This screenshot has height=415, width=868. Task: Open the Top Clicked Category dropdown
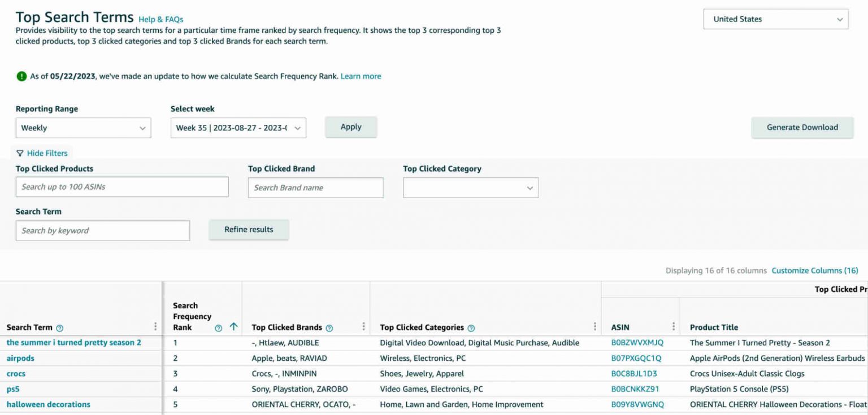[x=471, y=187]
